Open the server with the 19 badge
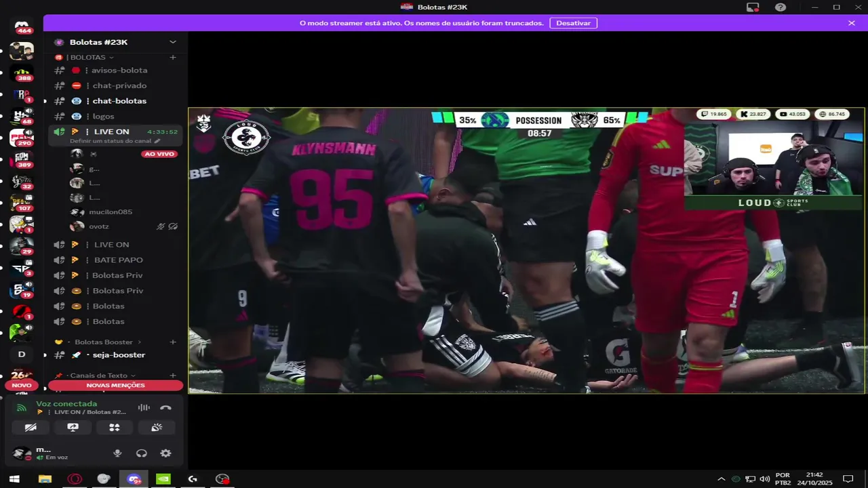Viewport: 868px width, 488px height. (x=22, y=290)
